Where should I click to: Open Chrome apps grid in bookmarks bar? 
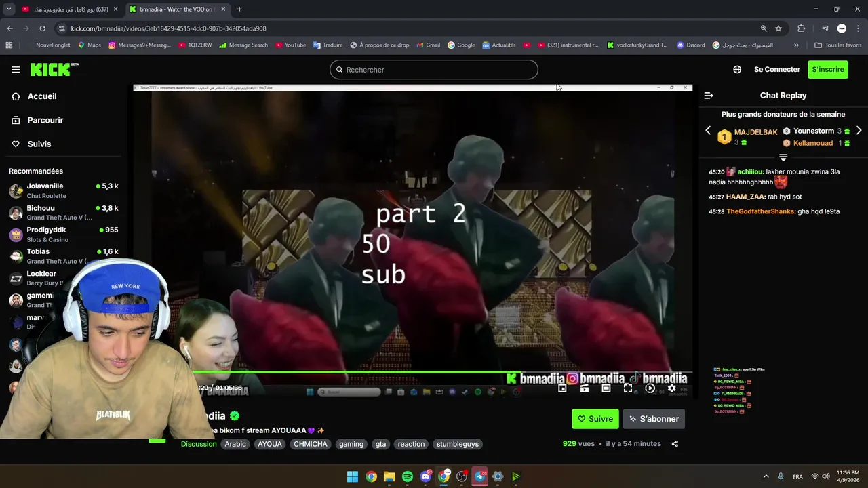(9, 45)
